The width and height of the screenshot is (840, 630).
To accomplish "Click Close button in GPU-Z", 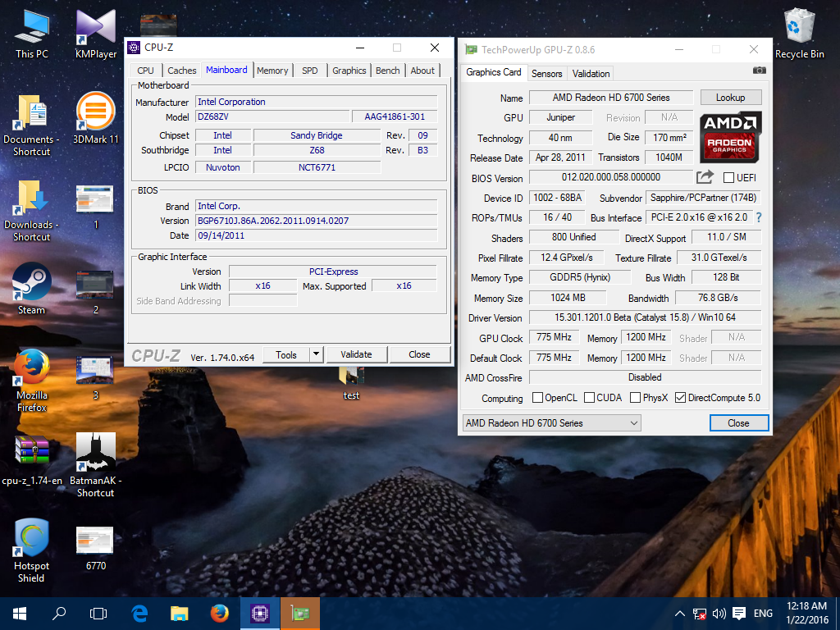I will pos(739,422).
